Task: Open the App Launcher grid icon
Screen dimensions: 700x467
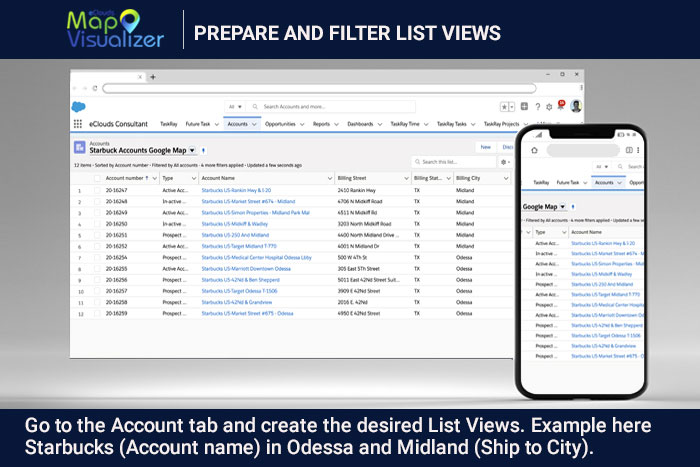Action: click(x=78, y=124)
